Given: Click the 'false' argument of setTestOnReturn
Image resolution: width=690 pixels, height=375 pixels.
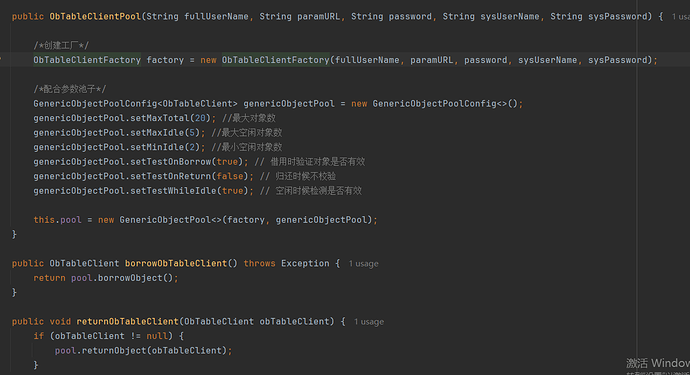Looking at the screenshot, I should click(230, 176).
